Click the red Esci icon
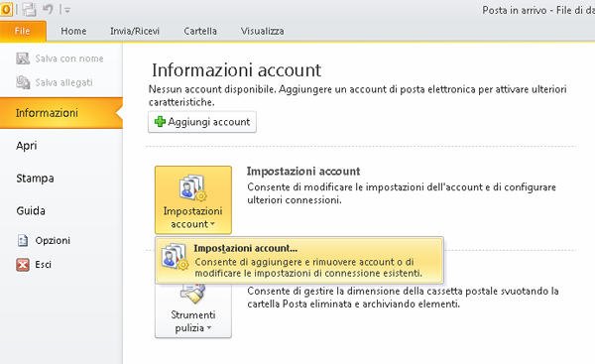The height and width of the screenshot is (364, 595). [23, 265]
